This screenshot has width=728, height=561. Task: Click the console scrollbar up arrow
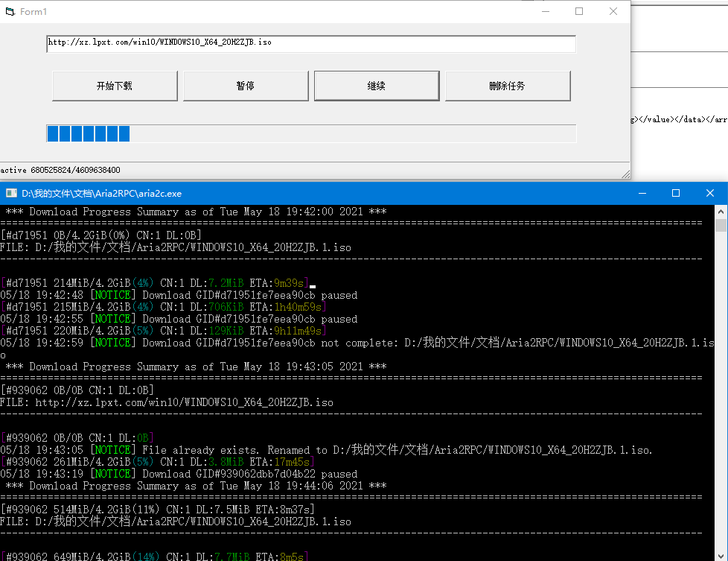721,212
